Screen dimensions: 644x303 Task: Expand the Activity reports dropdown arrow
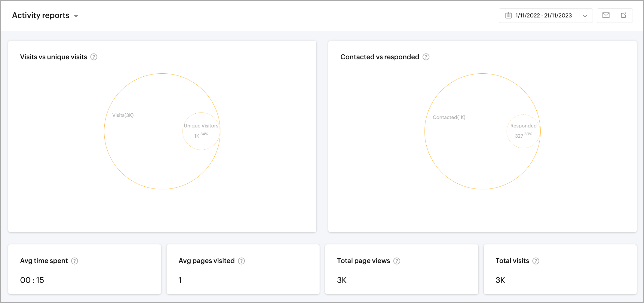tap(76, 17)
